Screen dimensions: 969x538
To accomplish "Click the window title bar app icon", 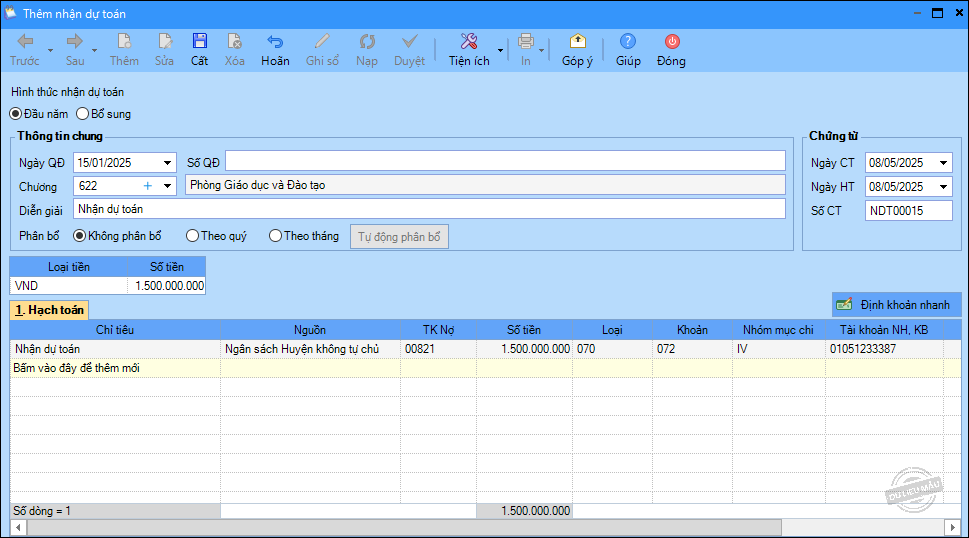I will pyautogui.click(x=10, y=13).
